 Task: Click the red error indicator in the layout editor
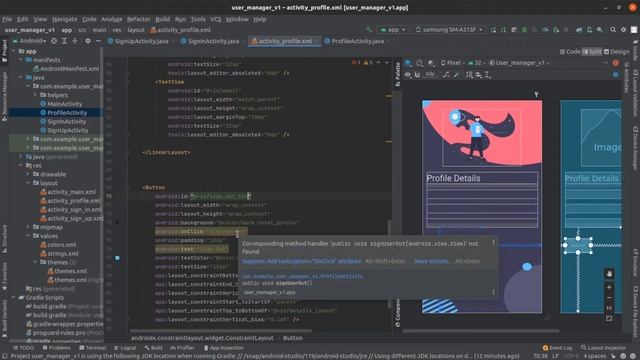pyautogui.click(x=616, y=63)
